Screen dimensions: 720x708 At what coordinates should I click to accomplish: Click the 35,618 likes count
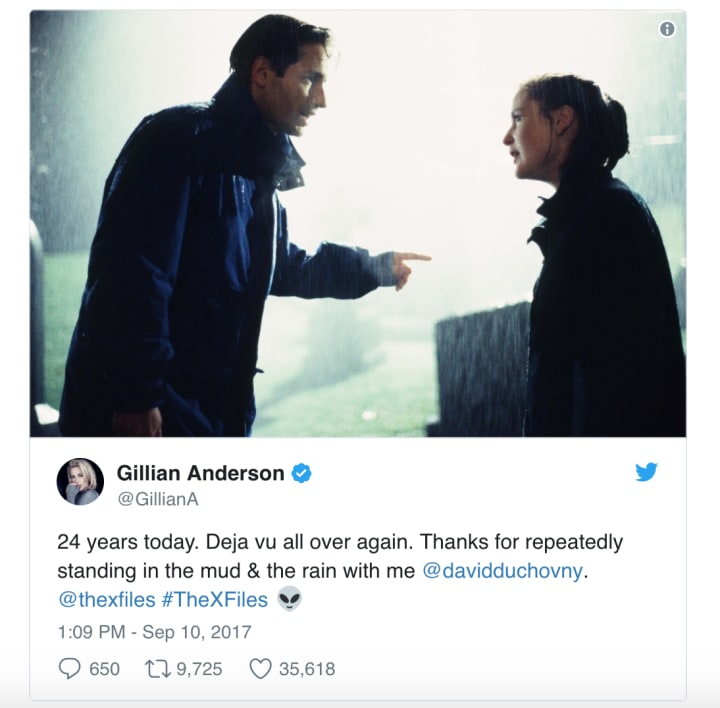point(307,669)
